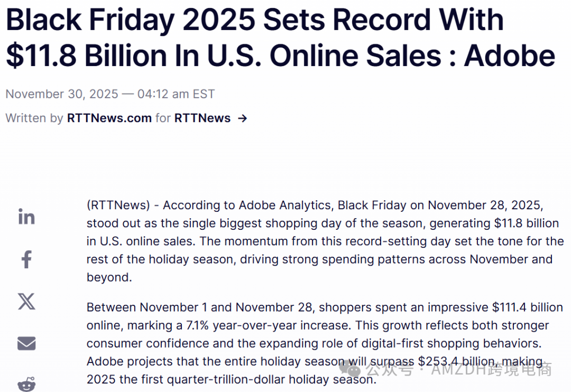Share the article on X

pos(26,301)
